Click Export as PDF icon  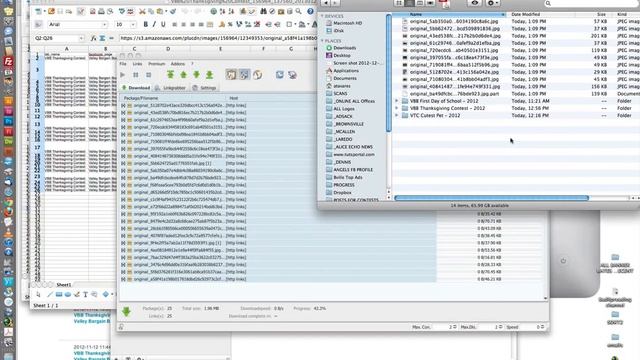tap(93, 11)
